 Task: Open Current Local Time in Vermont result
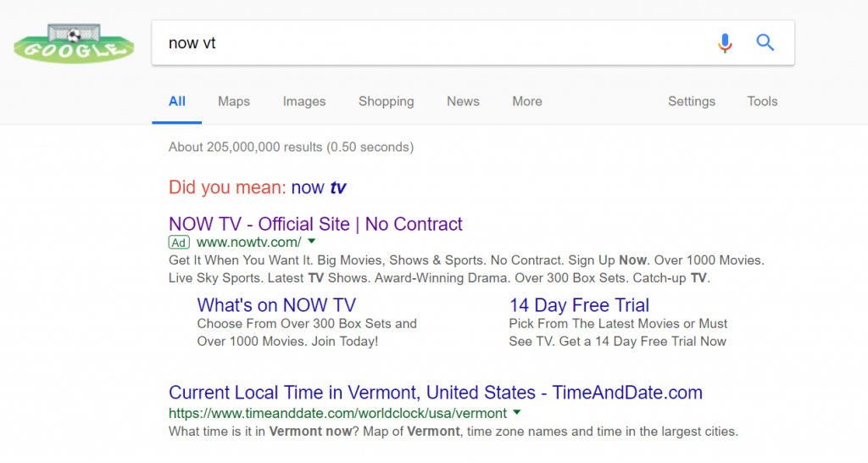click(436, 392)
